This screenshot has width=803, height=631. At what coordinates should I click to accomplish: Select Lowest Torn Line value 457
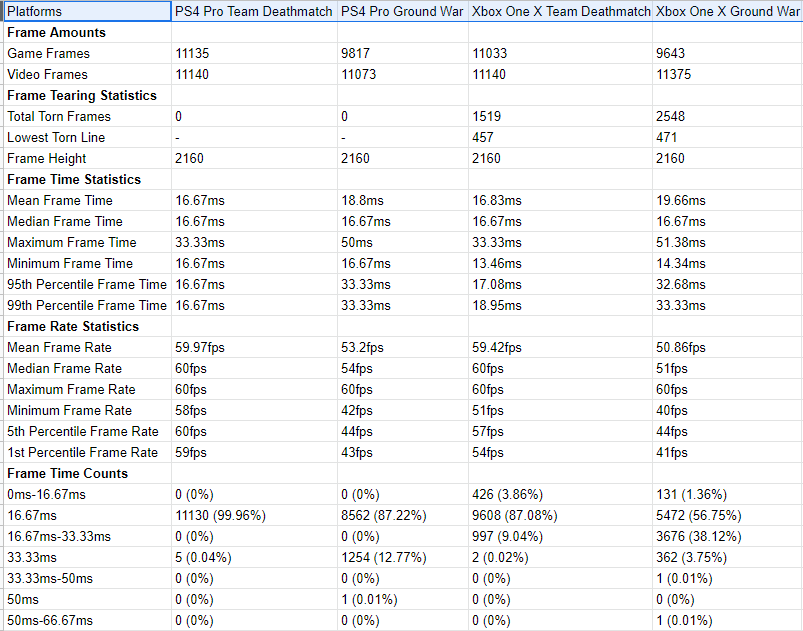[x=483, y=137]
